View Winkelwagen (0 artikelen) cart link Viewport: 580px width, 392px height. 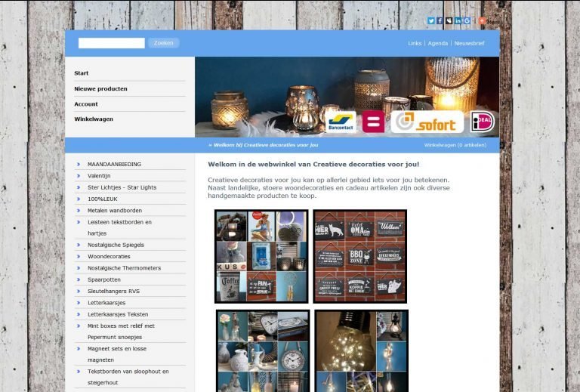(455, 145)
